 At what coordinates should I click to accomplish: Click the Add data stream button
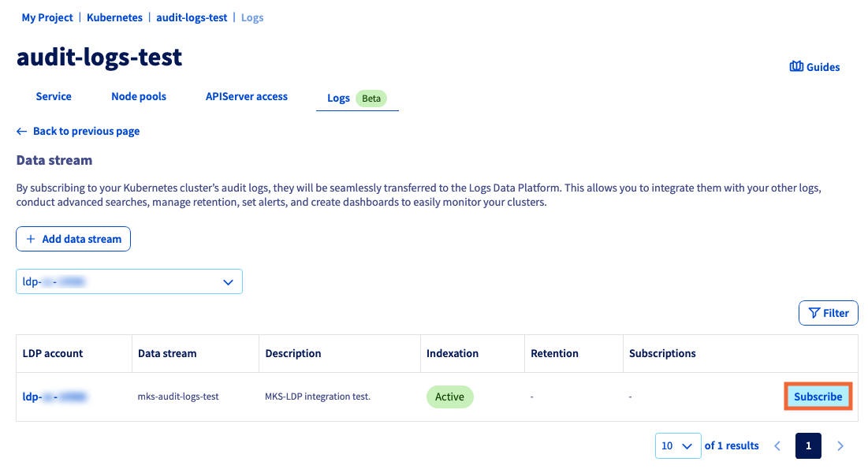click(73, 239)
